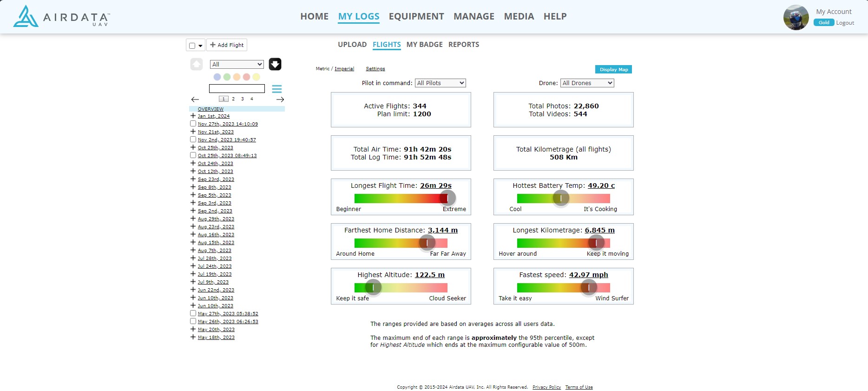Click the AirData UAV logo
Image resolution: width=868 pixels, height=391 pixels.
tap(61, 17)
